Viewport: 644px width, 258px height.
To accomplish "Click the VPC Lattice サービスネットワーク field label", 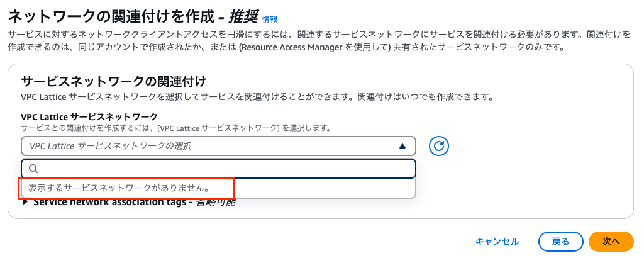I will [89, 117].
